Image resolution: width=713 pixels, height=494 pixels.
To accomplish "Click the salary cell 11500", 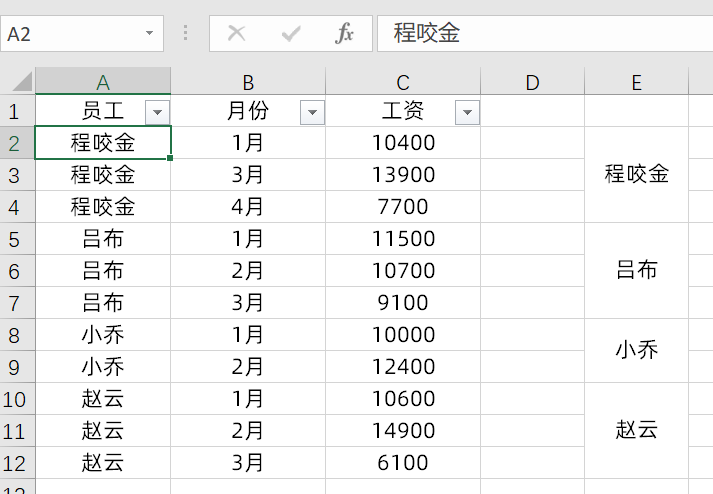I will click(x=403, y=239).
